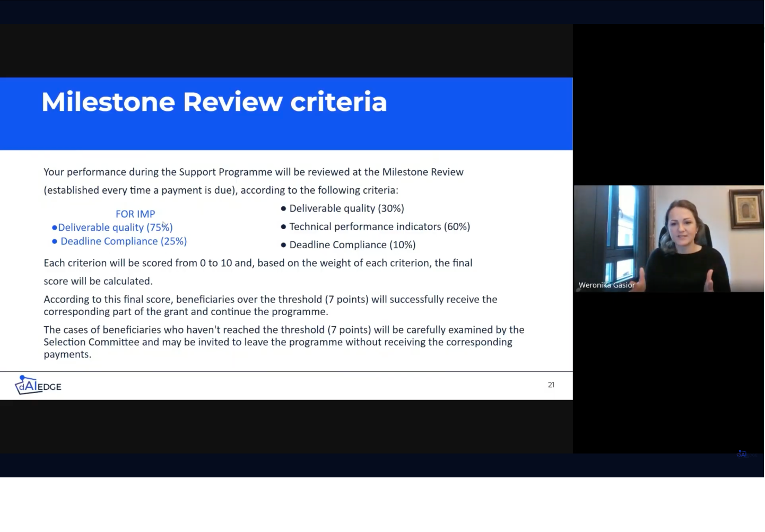Click the bullet before Technical performance indicators
Image resolution: width=765 pixels, height=532 pixels.
283,227
